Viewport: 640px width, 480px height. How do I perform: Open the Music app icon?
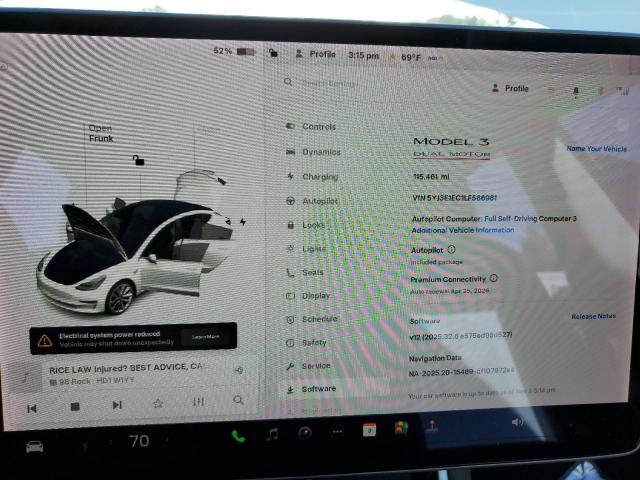click(x=272, y=434)
